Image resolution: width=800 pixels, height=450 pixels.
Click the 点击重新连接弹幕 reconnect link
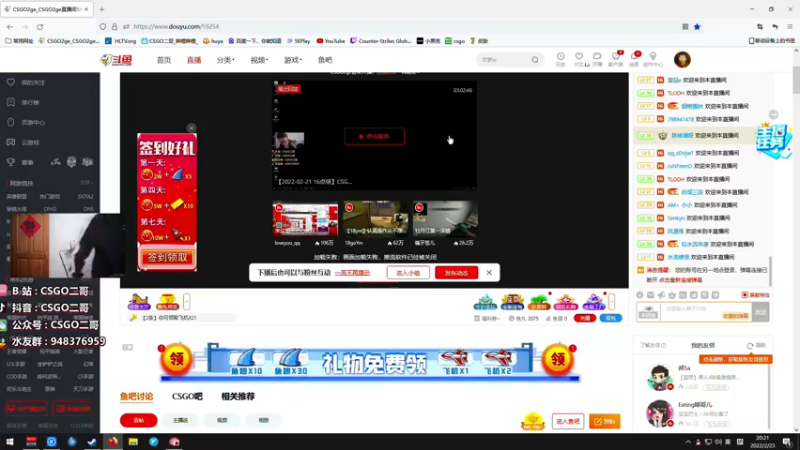[x=681, y=280]
